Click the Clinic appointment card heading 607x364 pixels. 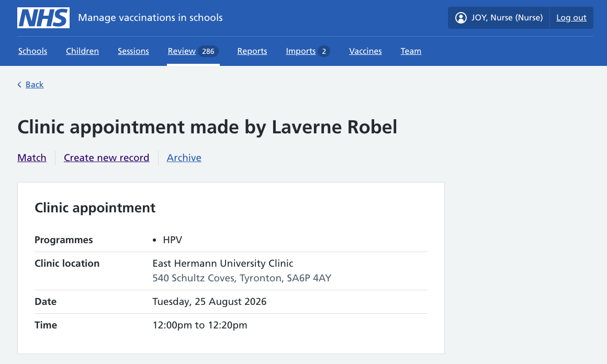(95, 208)
